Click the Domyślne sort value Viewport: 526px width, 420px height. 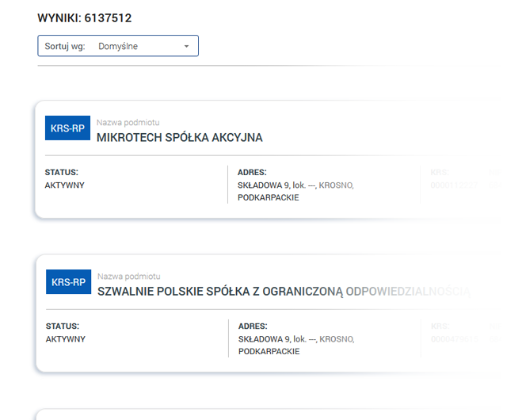click(x=118, y=46)
